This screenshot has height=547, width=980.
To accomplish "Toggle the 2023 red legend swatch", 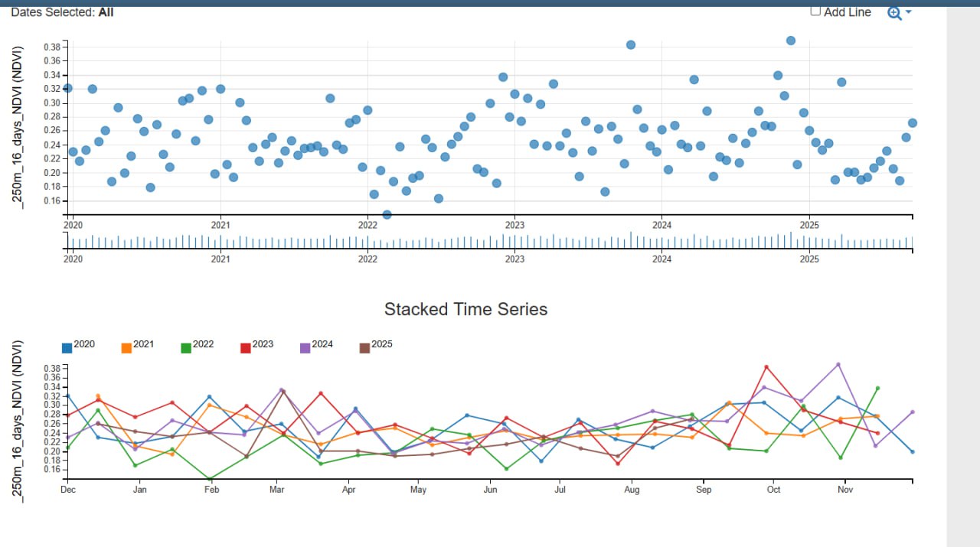I will tap(246, 348).
